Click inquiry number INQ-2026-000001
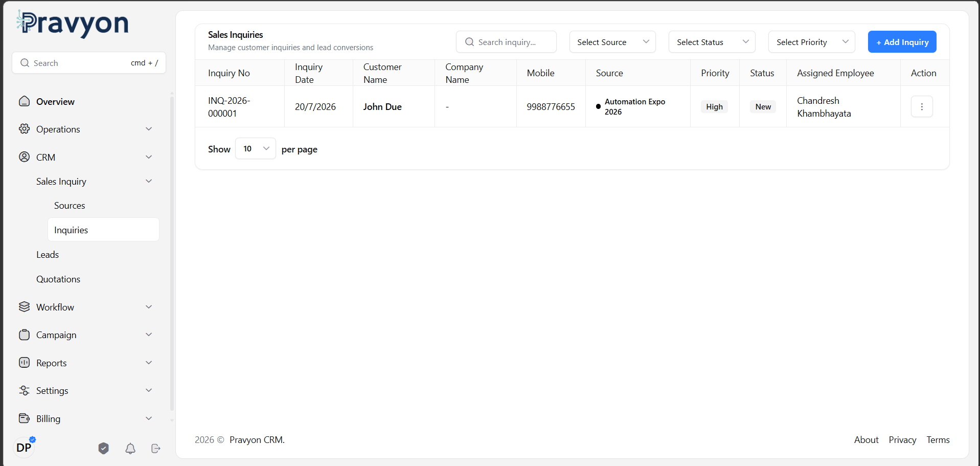 229,107
